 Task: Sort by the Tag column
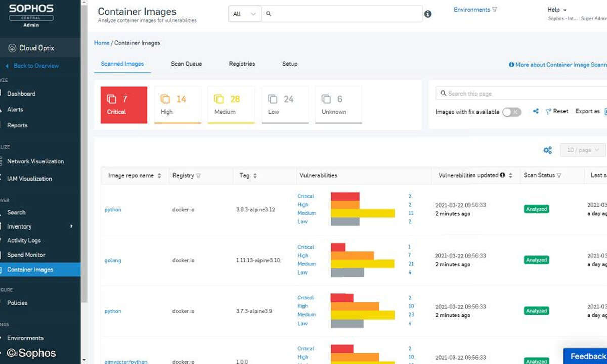pyautogui.click(x=255, y=176)
